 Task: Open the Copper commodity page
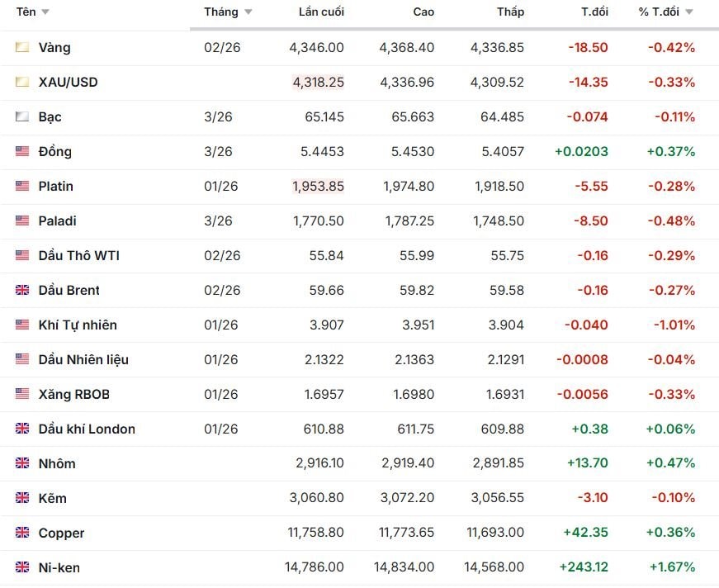(61, 533)
